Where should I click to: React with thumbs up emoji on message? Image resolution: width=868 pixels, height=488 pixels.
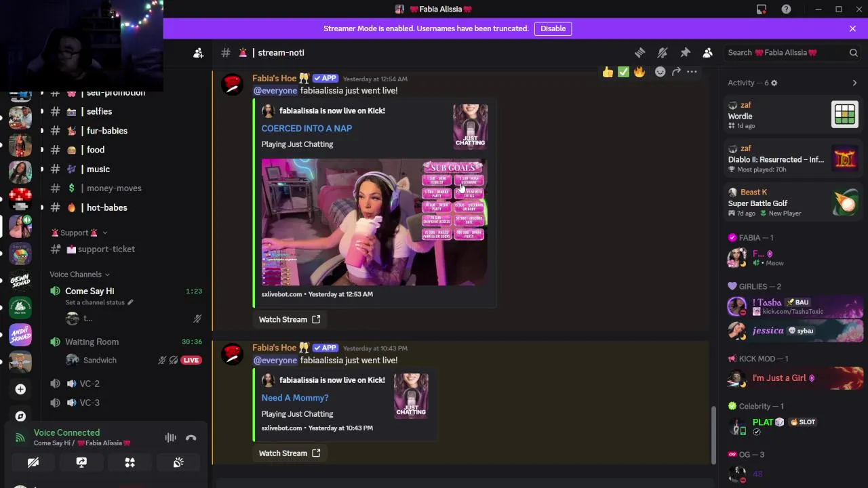[608, 72]
